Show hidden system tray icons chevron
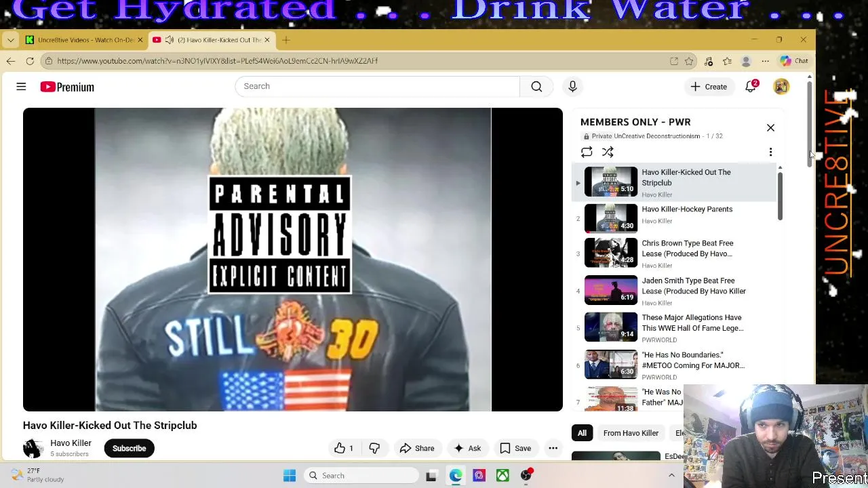The height and width of the screenshot is (488, 868). coord(671,476)
